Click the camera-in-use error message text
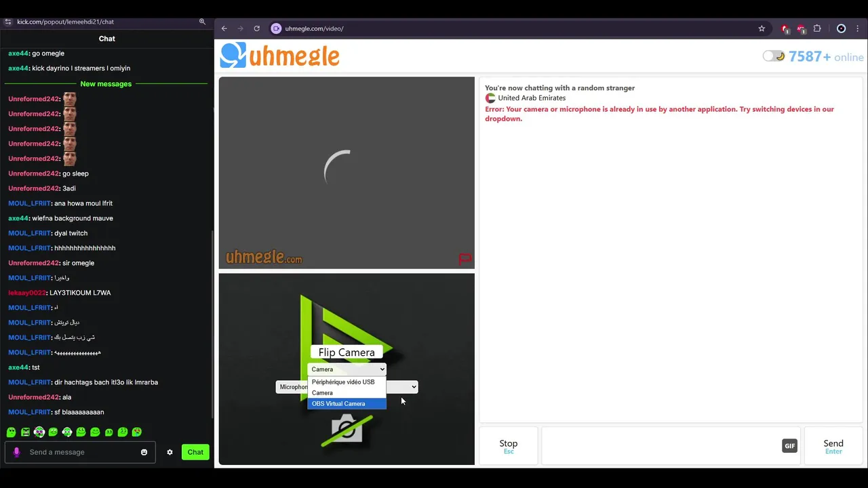 pyautogui.click(x=659, y=114)
